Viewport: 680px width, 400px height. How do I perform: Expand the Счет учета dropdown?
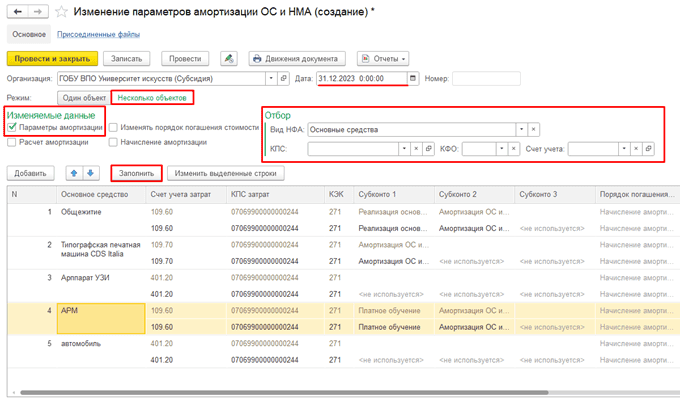coord(624,149)
